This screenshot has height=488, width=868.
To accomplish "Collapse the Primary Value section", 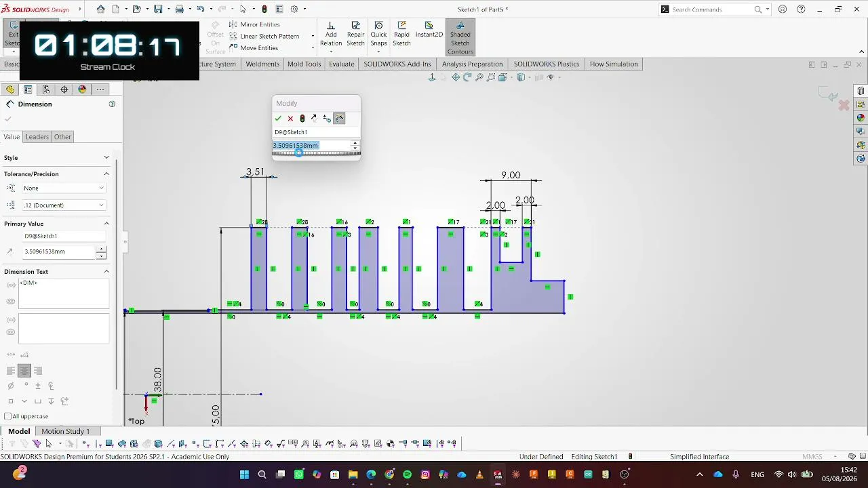I will [106, 224].
